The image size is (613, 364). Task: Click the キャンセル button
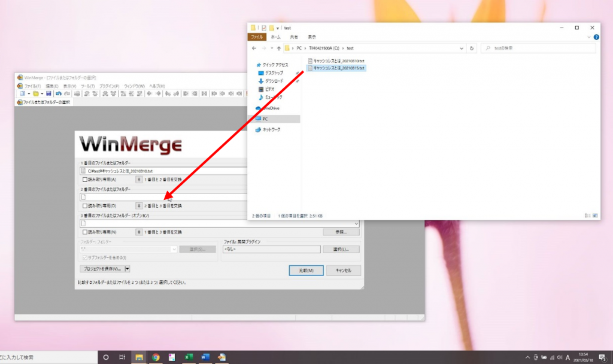343,271
